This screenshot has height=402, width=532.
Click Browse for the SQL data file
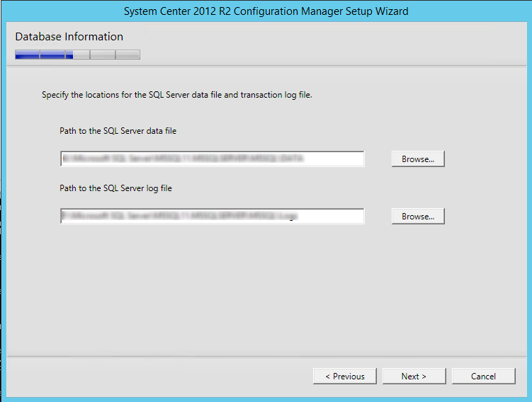pos(418,159)
